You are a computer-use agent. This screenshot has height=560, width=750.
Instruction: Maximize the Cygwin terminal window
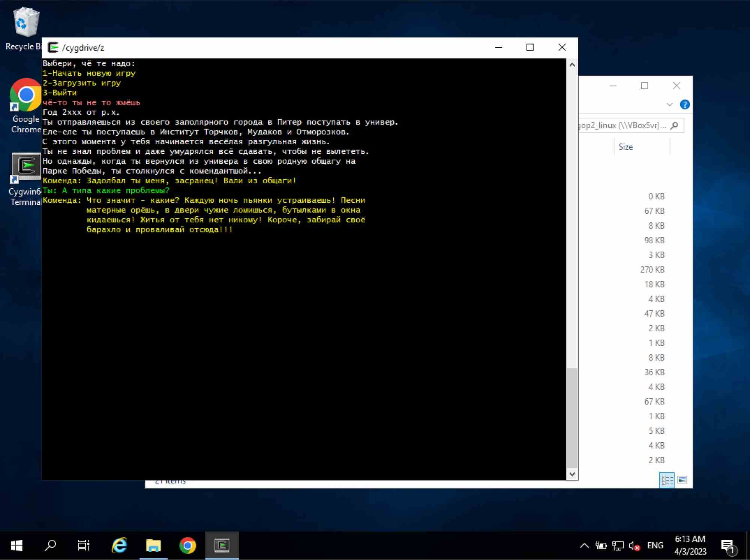click(x=530, y=47)
